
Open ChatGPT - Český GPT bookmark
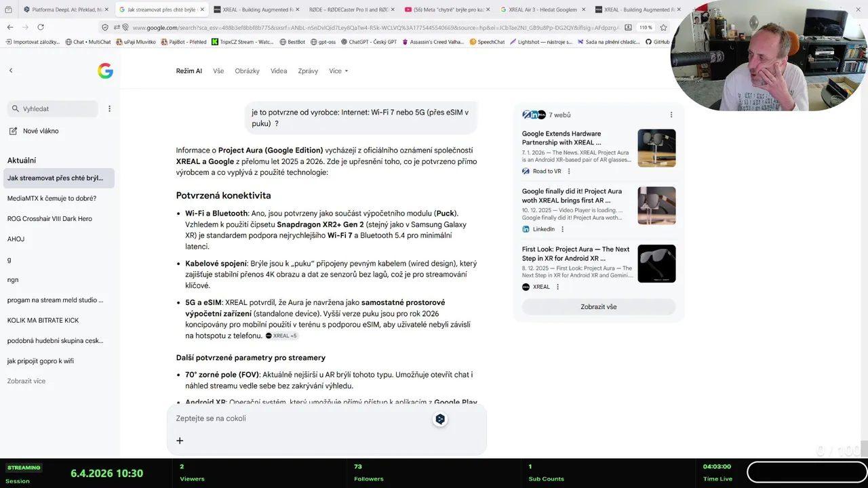[x=369, y=42]
